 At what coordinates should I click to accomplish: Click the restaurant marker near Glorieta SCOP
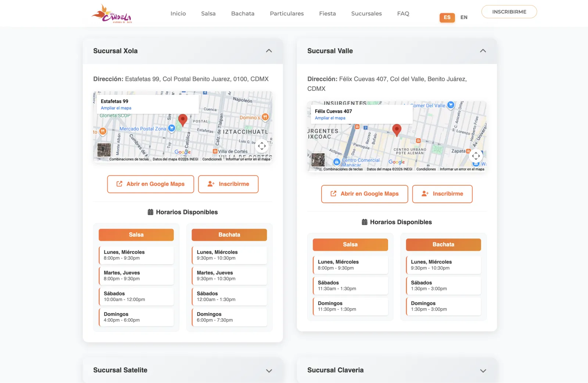(103, 131)
